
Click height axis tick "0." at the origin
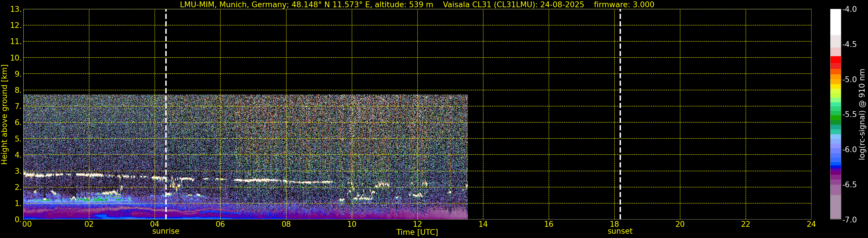click(18, 220)
